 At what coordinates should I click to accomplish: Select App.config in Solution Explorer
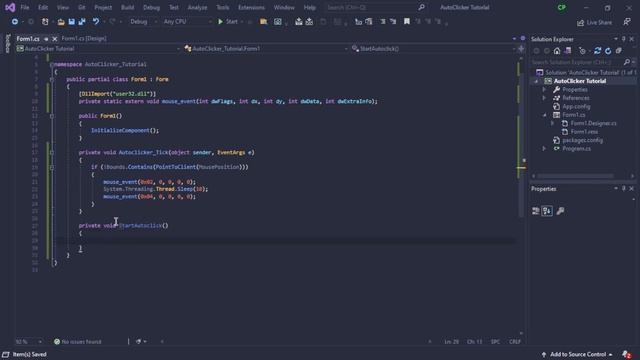point(576,107)
